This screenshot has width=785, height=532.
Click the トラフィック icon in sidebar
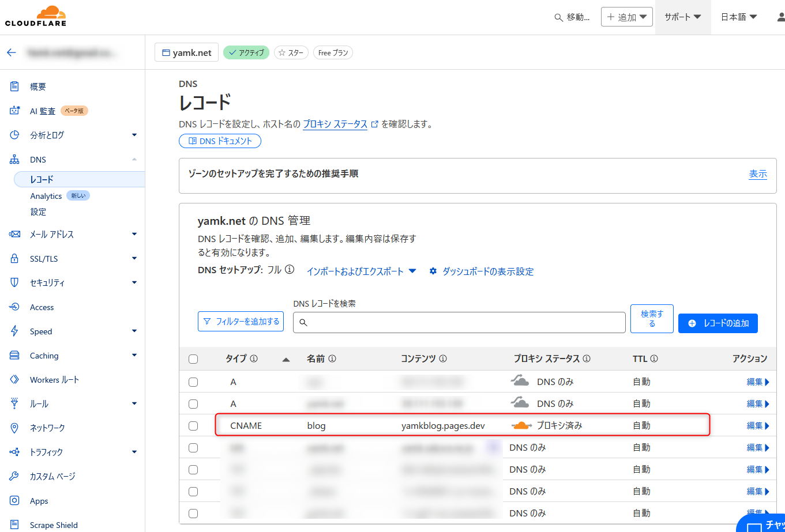(x=15, y=452)
